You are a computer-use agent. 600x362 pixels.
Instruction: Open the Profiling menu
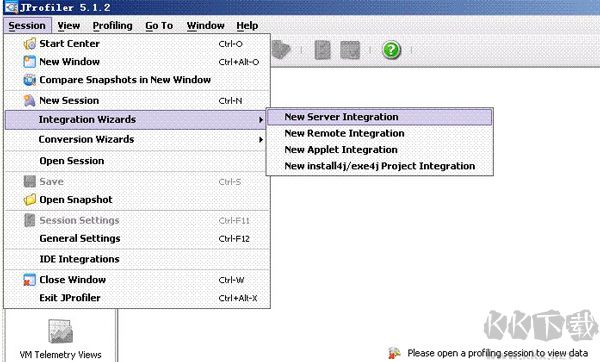[x=112, y=26]
